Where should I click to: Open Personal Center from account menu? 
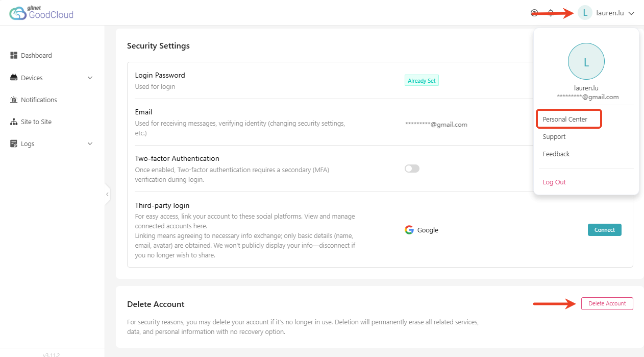[565, 119]
